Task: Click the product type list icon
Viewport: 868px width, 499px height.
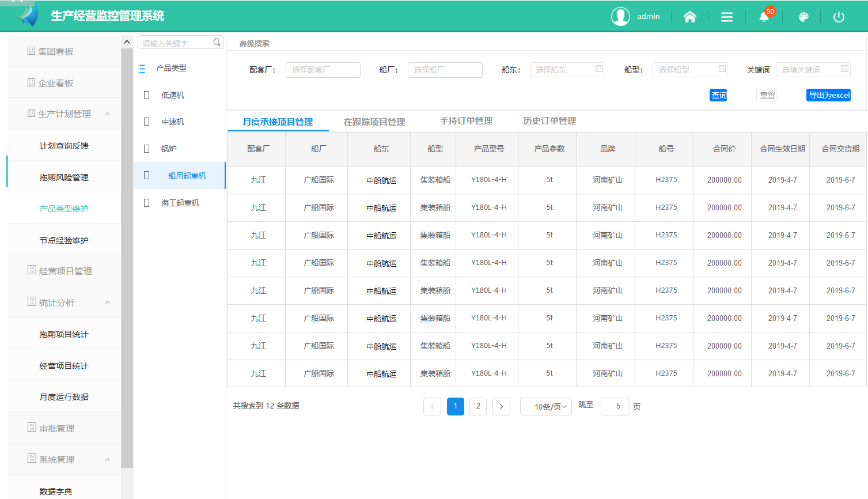Action: [142, 69]
